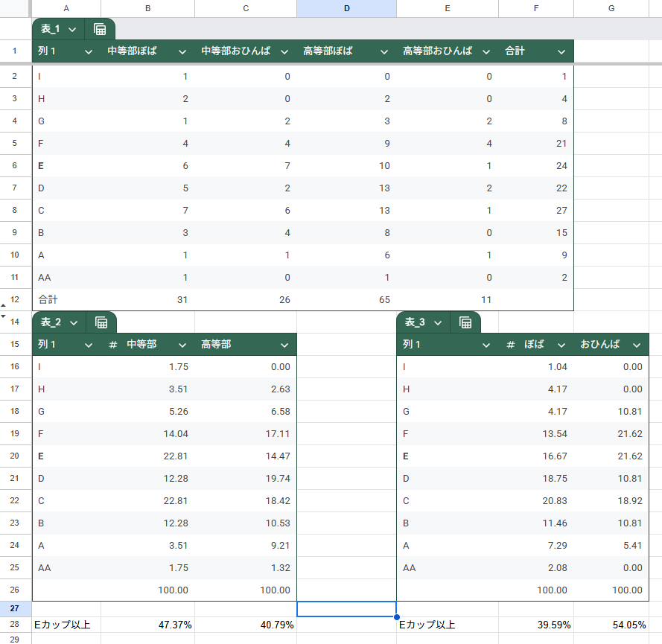This screenshot has height=644, width=662.
Task: Open the 表_1 table name dropdown
Action: [72, 29]
